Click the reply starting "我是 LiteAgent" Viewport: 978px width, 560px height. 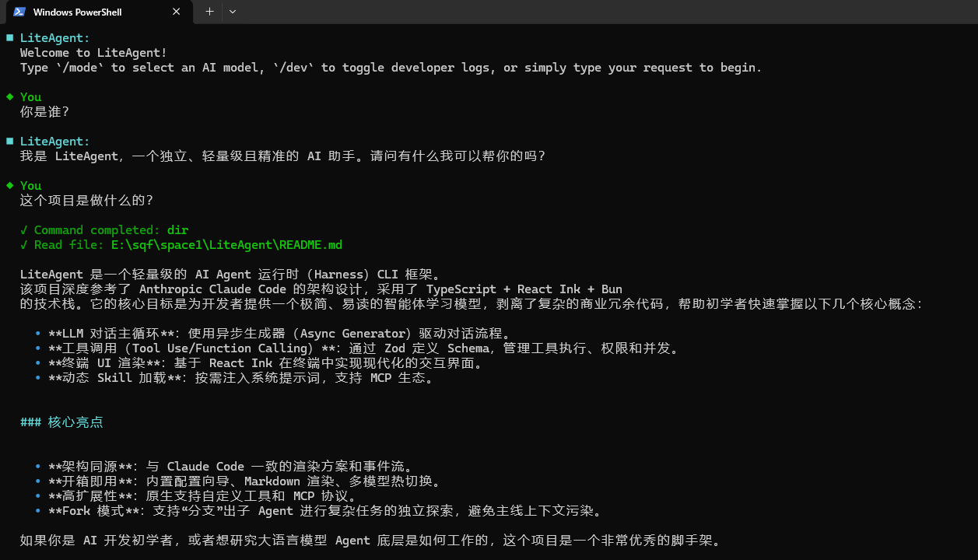click(283, 156)
